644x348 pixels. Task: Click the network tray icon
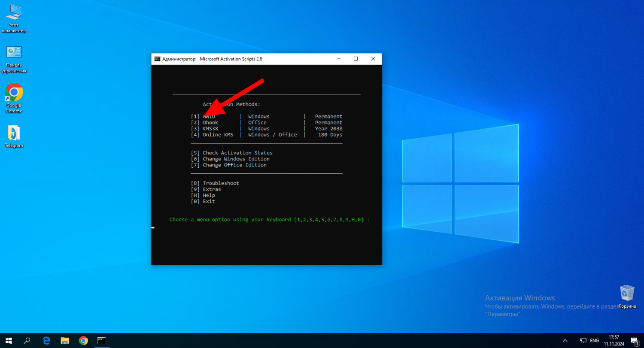pos(583,341)
